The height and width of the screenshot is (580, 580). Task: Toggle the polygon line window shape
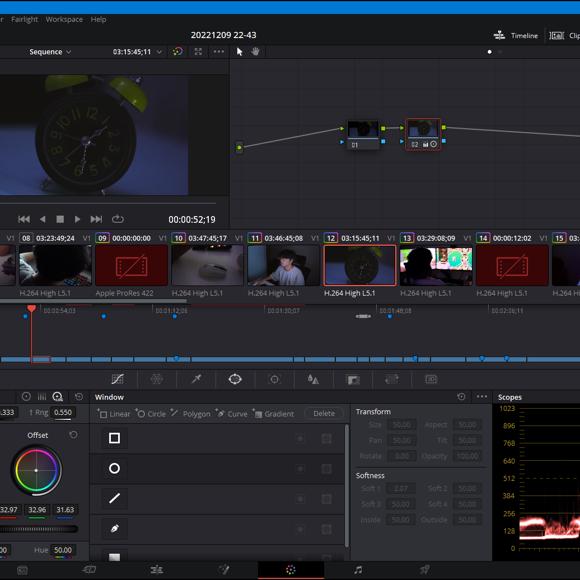114,499
